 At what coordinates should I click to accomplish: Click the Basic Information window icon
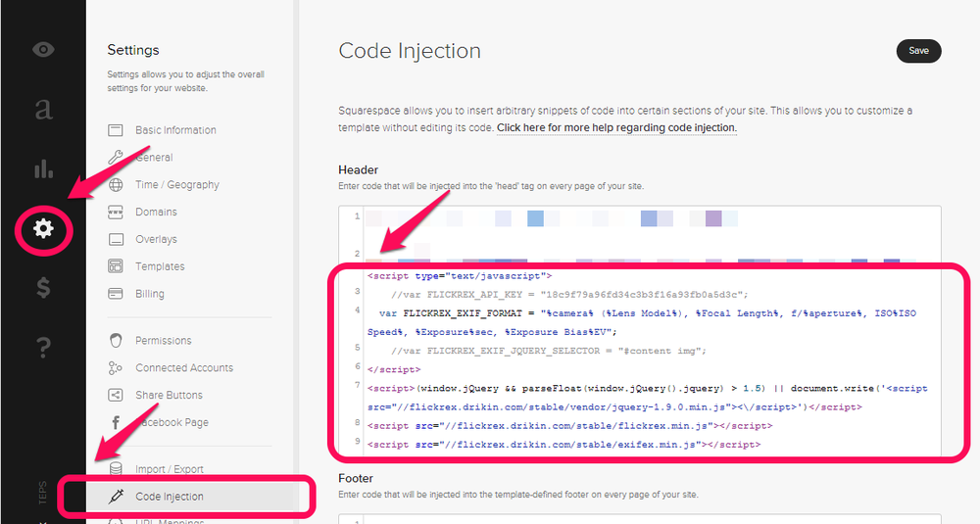[x=115, y=130]
